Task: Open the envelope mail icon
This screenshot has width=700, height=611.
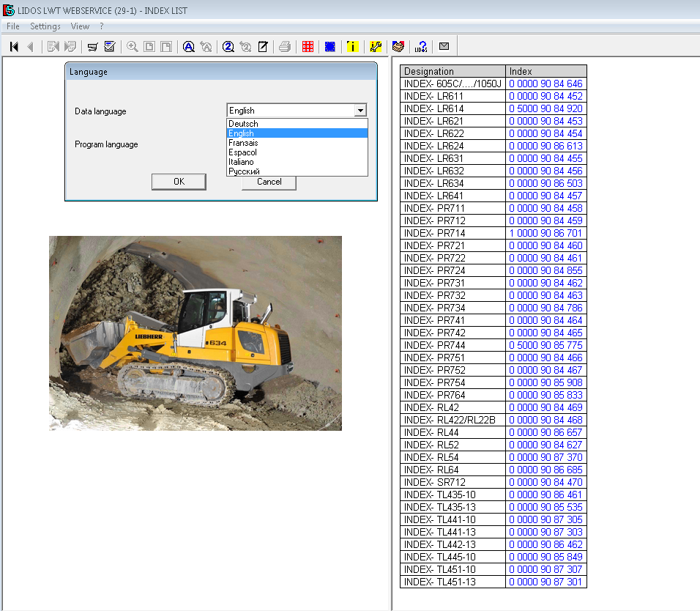Action: point(443,45)
